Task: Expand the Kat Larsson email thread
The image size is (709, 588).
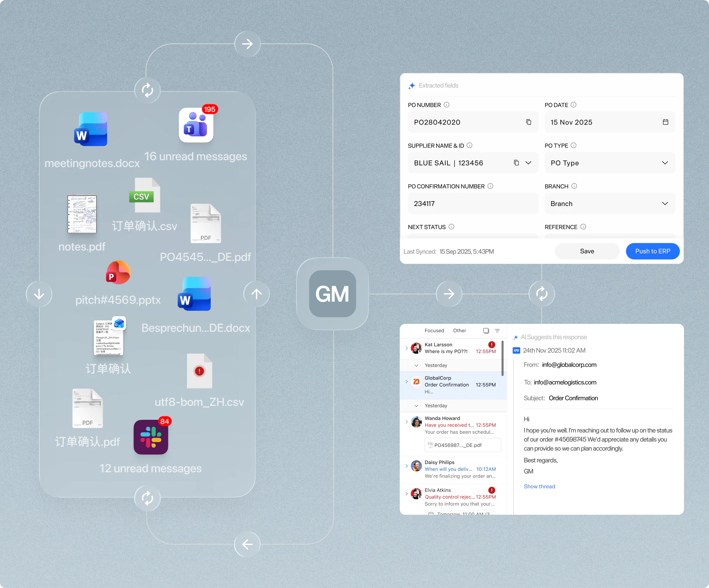Action: pos(407,348)
